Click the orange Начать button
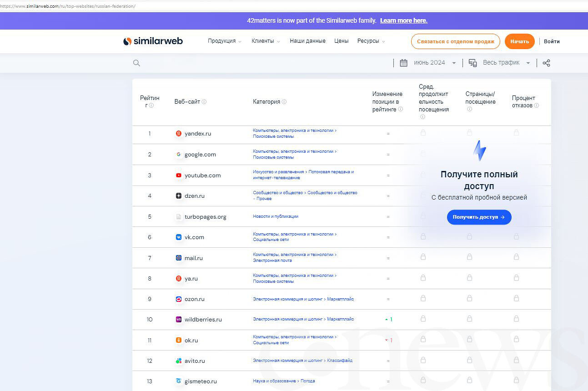The image size is (588, 391). (520, 41)
